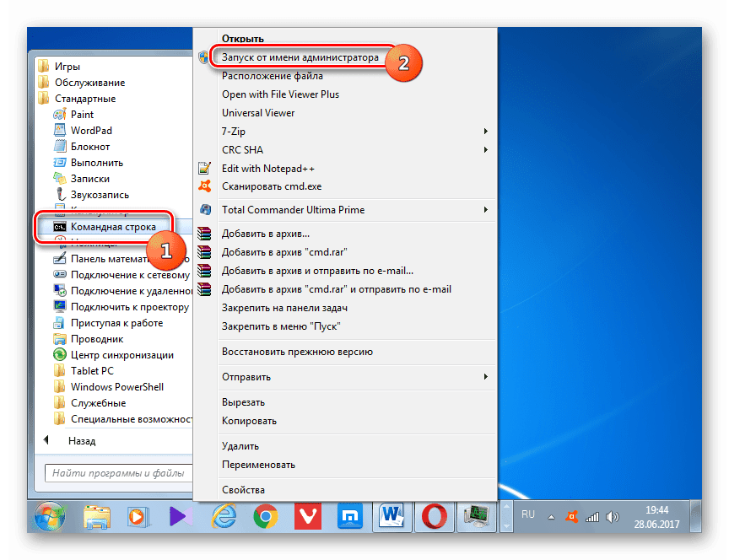
Task: Click the Блокнот notepad icon
Action: 60,147
